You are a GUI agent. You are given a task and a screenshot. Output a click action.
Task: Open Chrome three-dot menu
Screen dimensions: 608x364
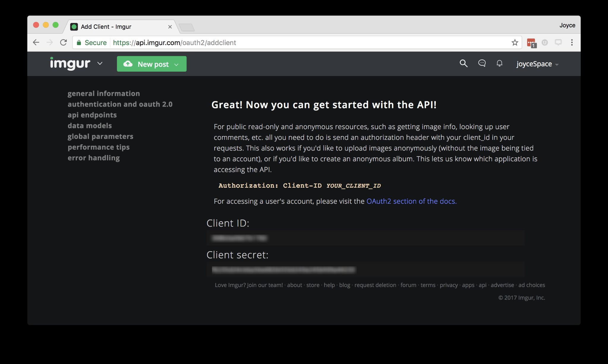[571, 42]
